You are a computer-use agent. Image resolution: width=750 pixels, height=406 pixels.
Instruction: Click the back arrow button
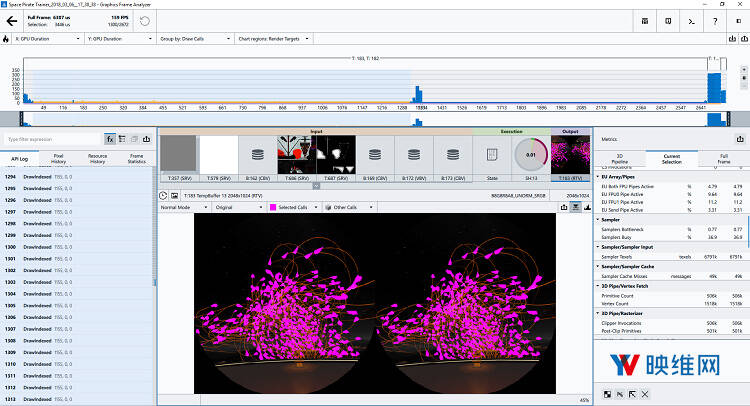(12, 20)
